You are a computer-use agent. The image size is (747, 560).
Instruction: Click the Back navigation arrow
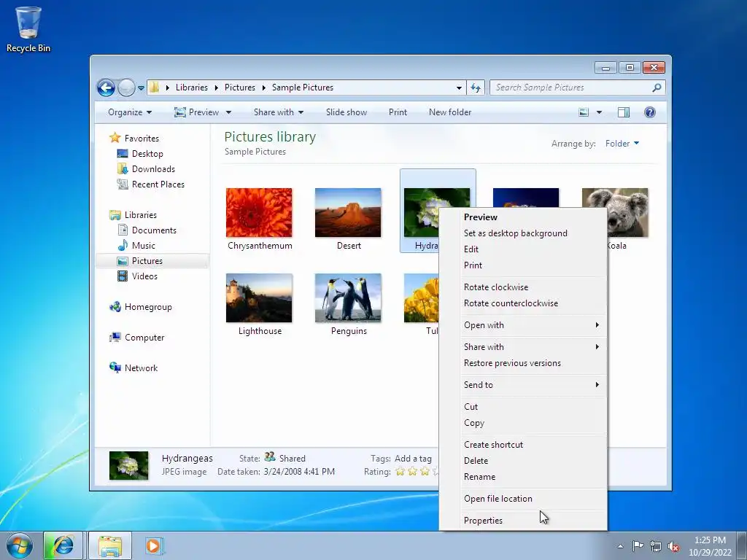coord(106,87)
